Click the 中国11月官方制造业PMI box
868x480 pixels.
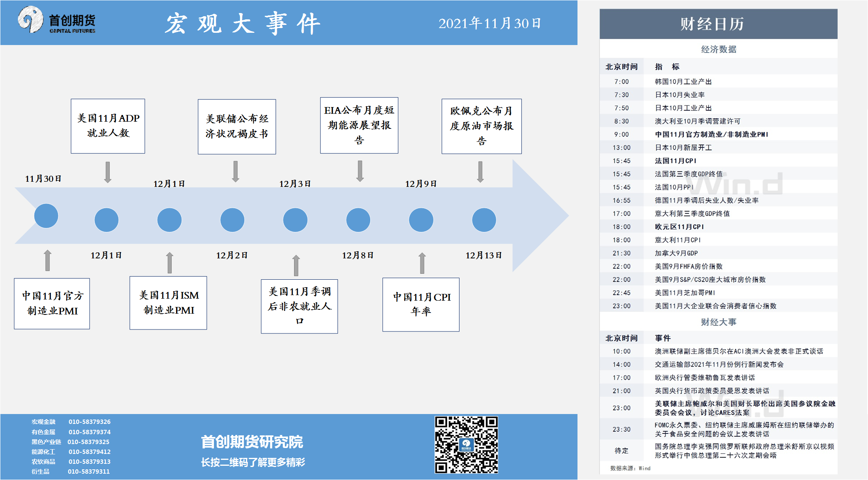point(52,303)
